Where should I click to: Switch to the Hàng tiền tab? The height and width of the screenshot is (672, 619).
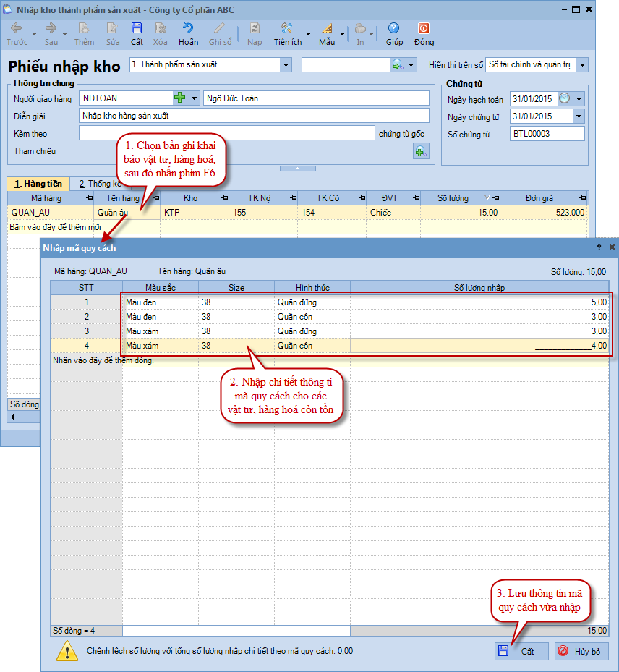(x=38, y=184)
